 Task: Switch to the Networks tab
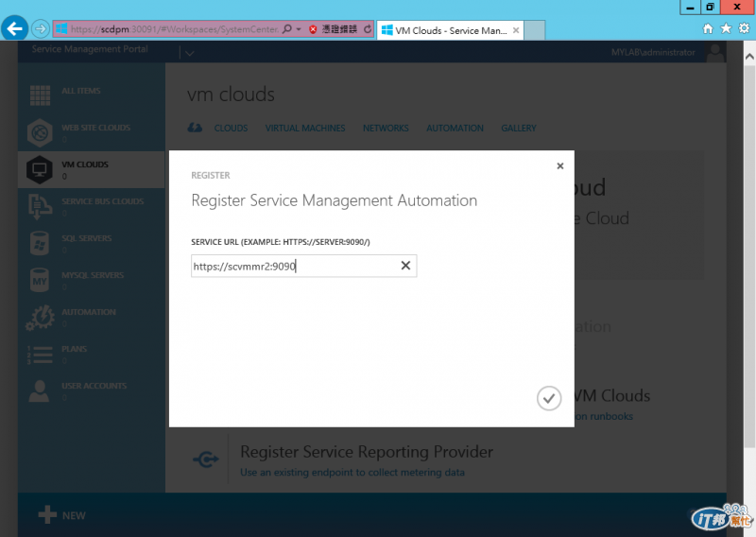386,128
